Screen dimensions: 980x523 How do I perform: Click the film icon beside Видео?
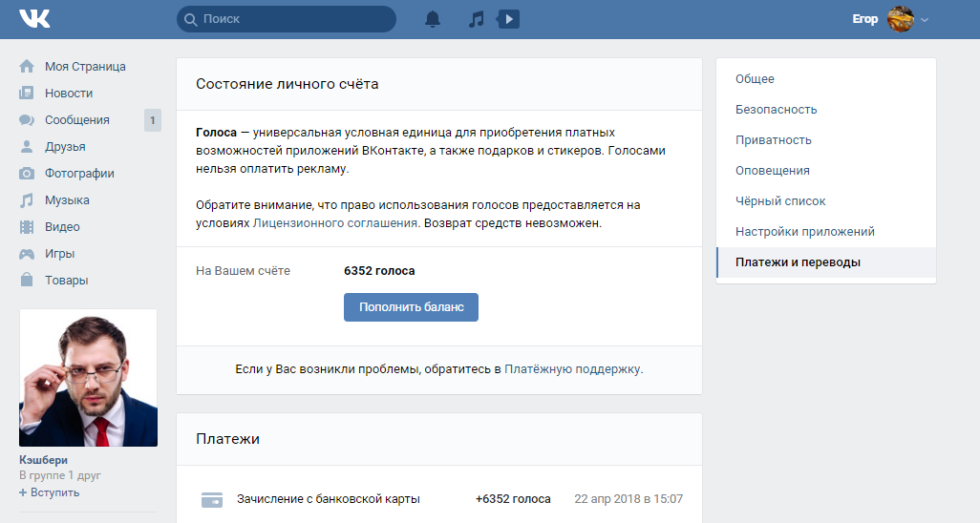pos(27,227)
